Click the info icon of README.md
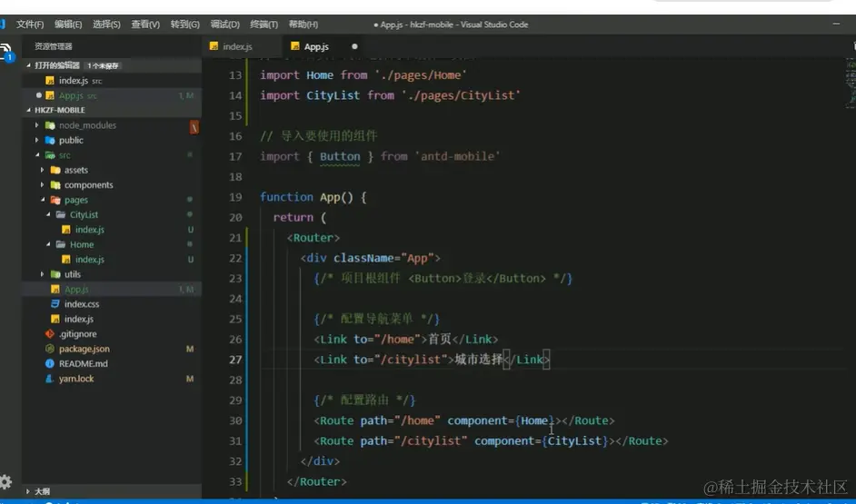Viewport: 856px width, 504px height. [x=50, y=363]
